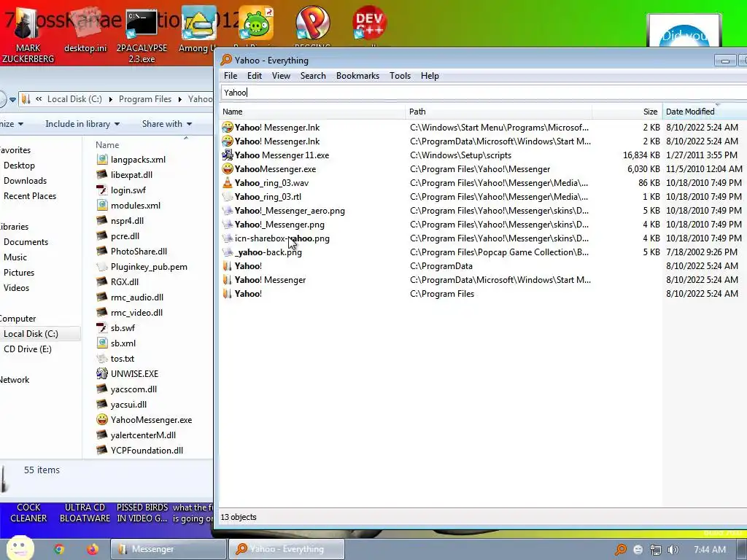Select Yahoo! Messenger folder icon in results
Viewport: 747px width, 560px height.
(x=228, y=280)
